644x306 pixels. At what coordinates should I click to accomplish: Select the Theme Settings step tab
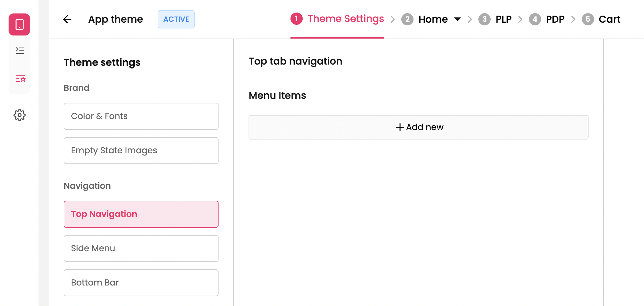coord(346,19)
